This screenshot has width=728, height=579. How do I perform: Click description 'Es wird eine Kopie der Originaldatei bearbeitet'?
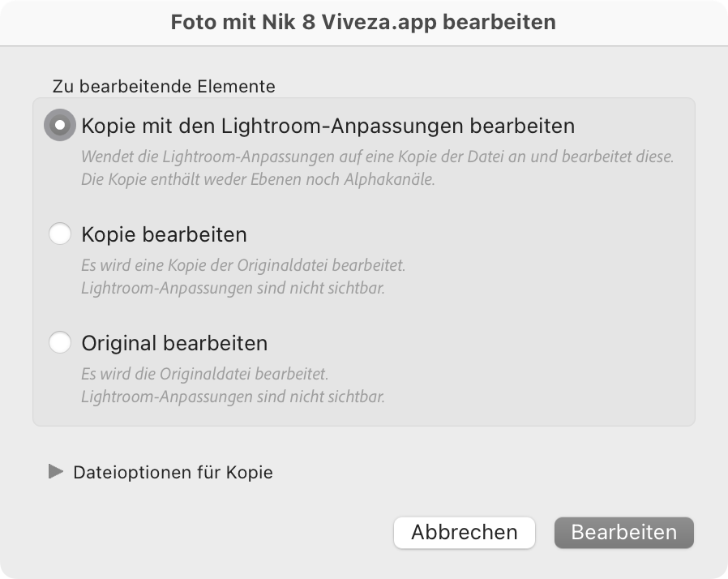click(x=243, y=265)
